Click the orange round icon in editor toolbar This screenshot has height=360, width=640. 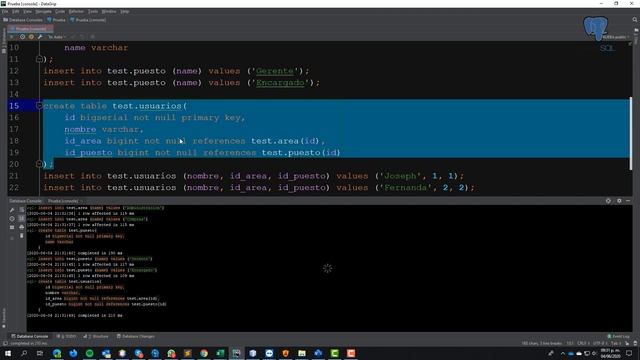coord(31,37)
